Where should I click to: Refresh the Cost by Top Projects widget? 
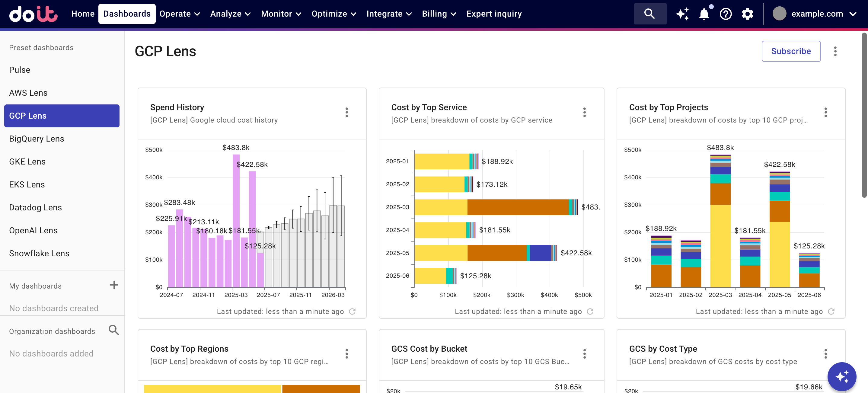tap(831, 312)
